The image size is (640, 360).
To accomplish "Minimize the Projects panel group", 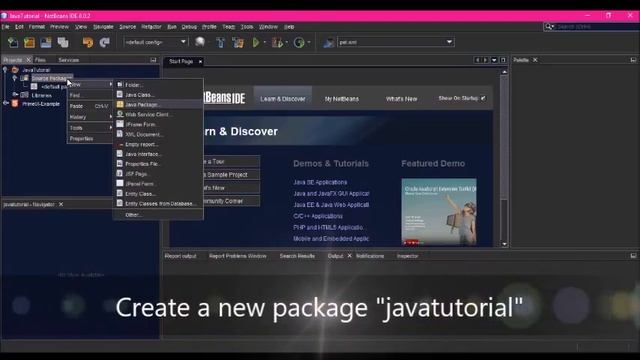I will tap(153, 60).
